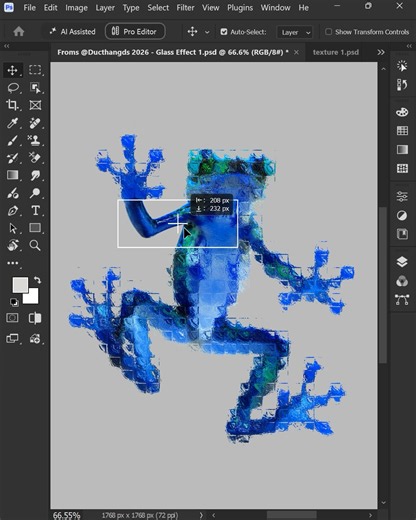Pick the Hand tool
This screenshot has width=416, height=520.
[x=13, y=245]
